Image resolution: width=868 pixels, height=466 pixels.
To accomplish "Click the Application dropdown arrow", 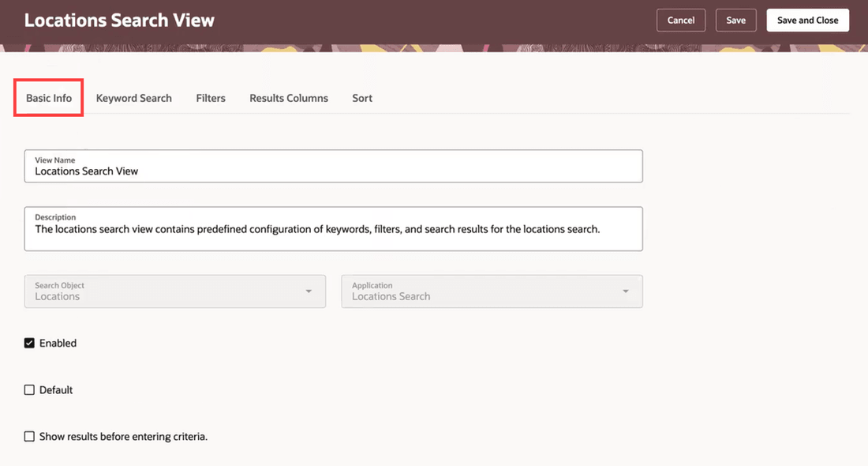I will point(626,291).
